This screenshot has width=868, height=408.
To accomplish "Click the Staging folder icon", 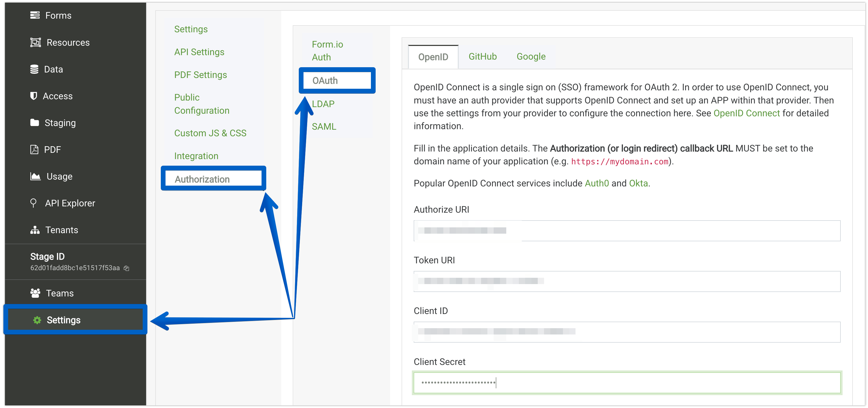I will pyautogui.click(x=34, y=122).
